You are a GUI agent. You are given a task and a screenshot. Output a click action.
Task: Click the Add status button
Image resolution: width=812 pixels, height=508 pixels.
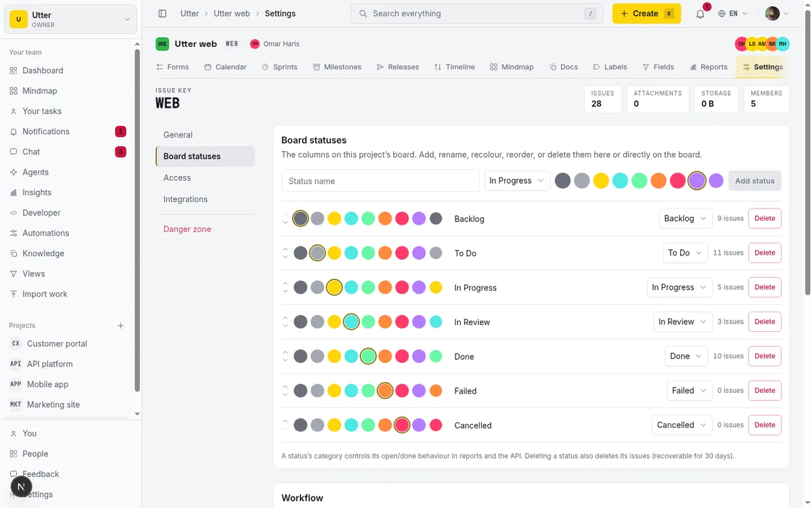tap(754, 181)
